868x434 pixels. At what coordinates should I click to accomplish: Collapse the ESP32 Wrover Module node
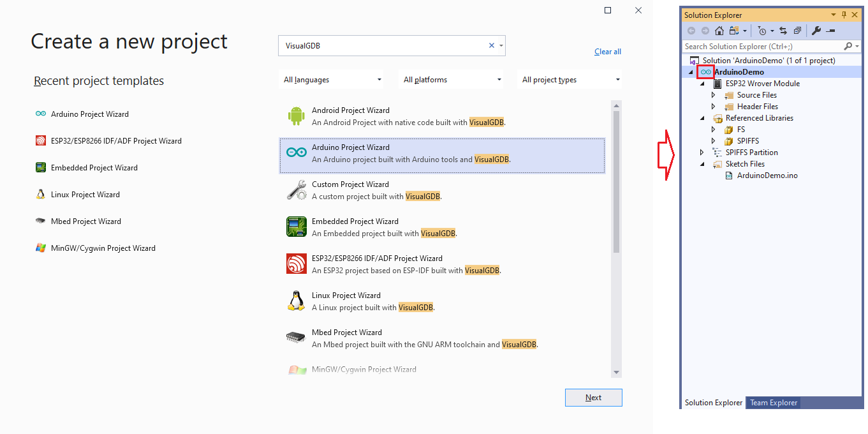pyautogui.click(x=702, y=84)
